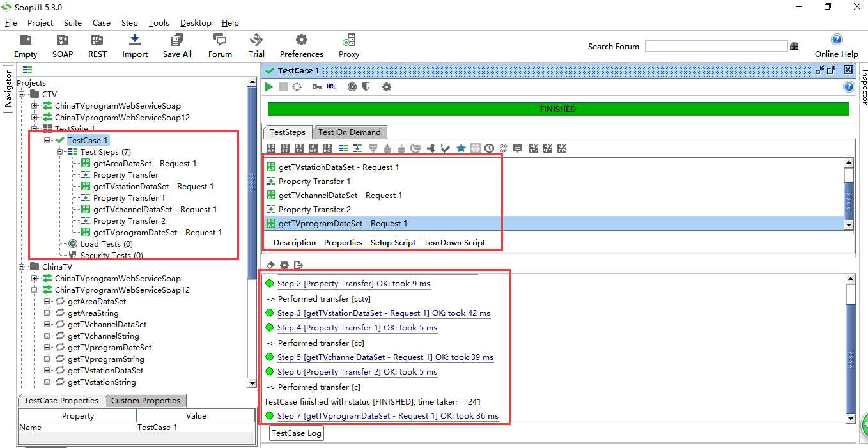Open the Proxy tool icon
The height and width of the screenshot is (448, 868).
349,46
